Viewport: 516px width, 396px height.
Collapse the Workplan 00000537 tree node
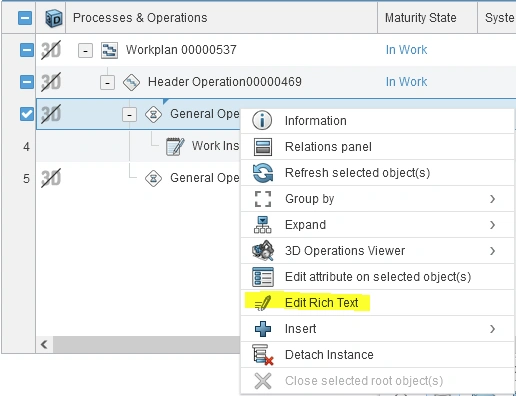point(85,51)
